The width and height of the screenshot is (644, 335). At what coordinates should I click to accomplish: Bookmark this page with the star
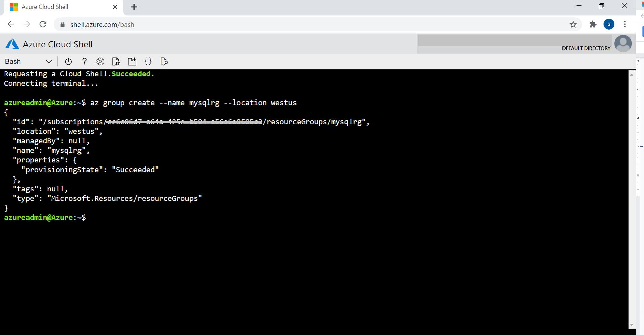573,24
